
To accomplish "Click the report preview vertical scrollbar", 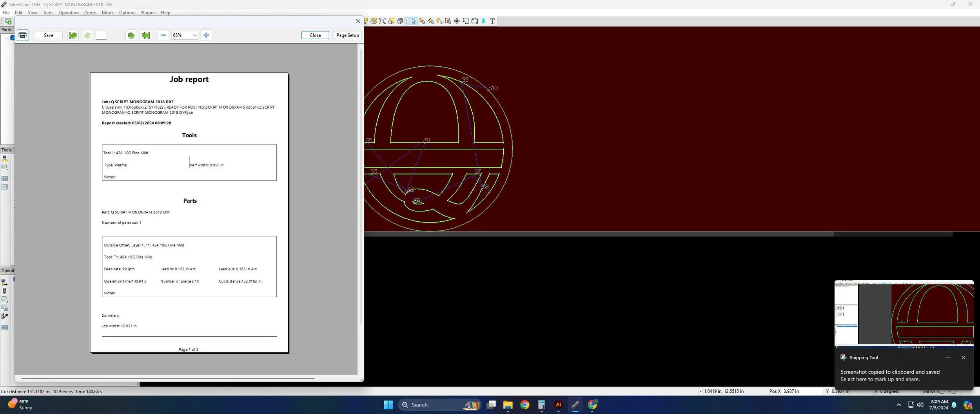I will point(361,186).
